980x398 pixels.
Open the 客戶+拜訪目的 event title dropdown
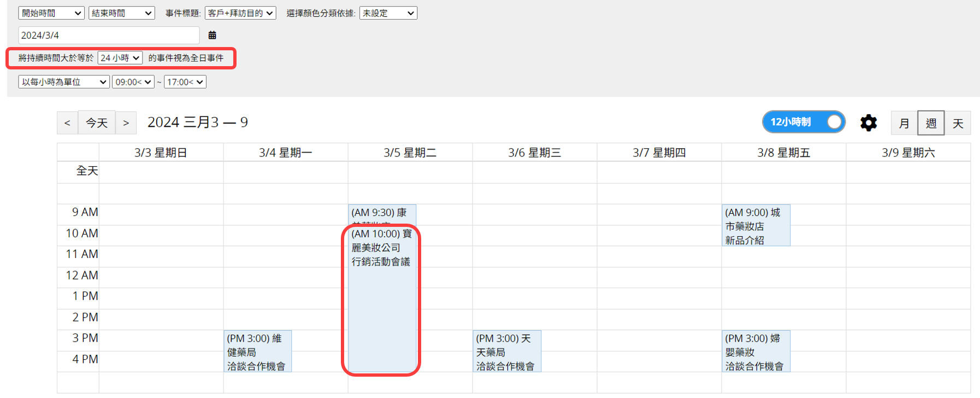(x=240, y=13)
